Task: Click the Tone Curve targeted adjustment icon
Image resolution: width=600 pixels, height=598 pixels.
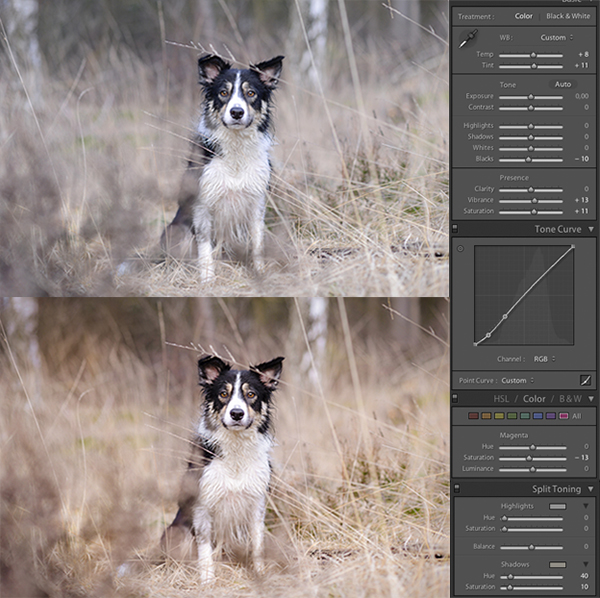Action: [x=460, y=249]
